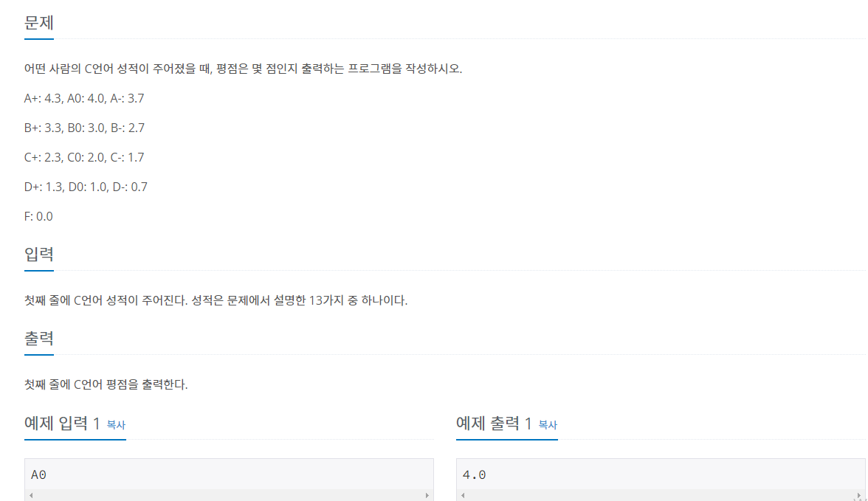This screenshot has width=868, height=501.
Task: Click the 문제 section heading
Action: click(38, 24)
